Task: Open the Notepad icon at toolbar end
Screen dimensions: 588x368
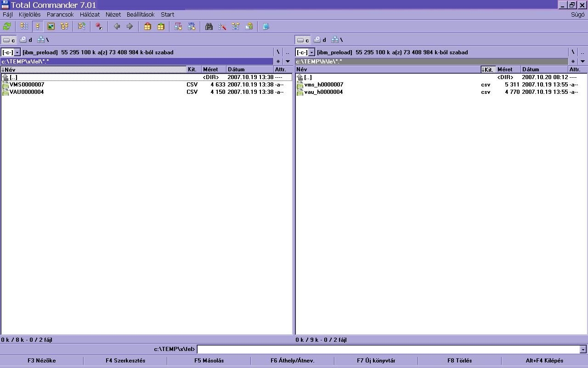Action: point(266,27)
